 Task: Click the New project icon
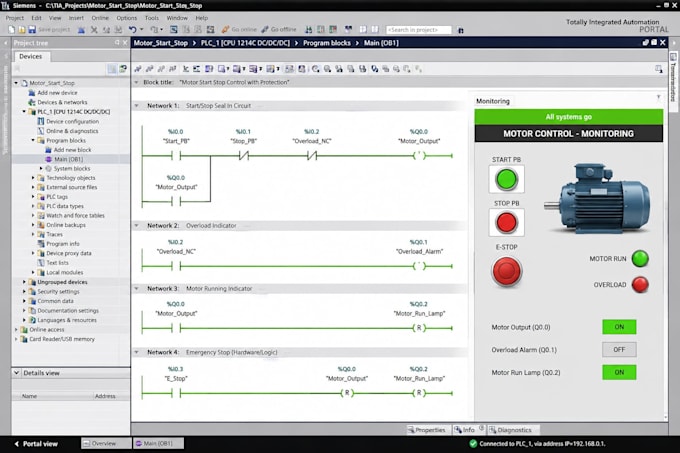[x=11, y=29]
